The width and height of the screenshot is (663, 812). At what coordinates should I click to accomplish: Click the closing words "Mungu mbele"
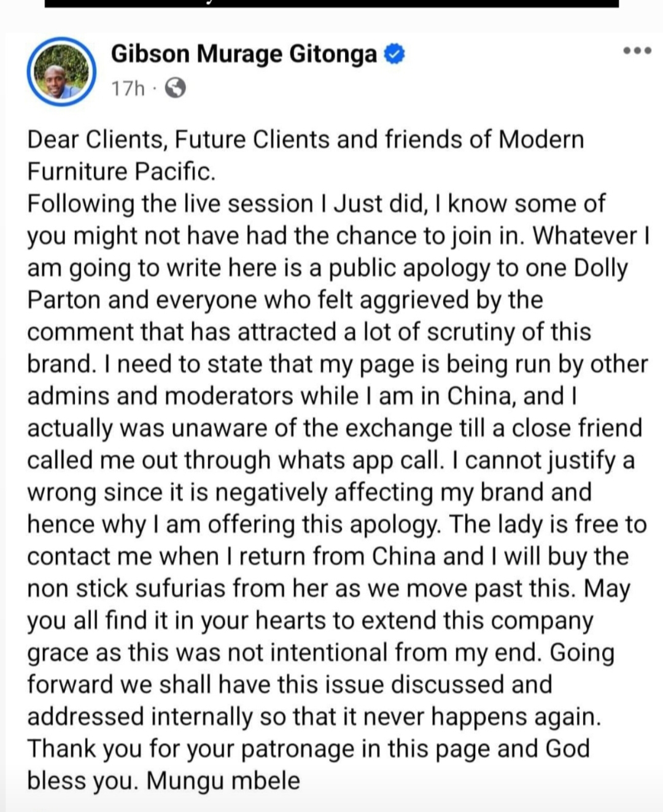pos(223,781)
